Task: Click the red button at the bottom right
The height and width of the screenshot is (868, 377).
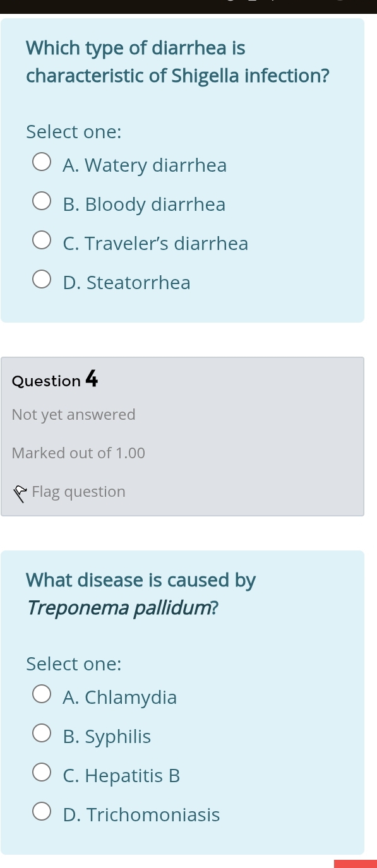Action: coord(357,864)
